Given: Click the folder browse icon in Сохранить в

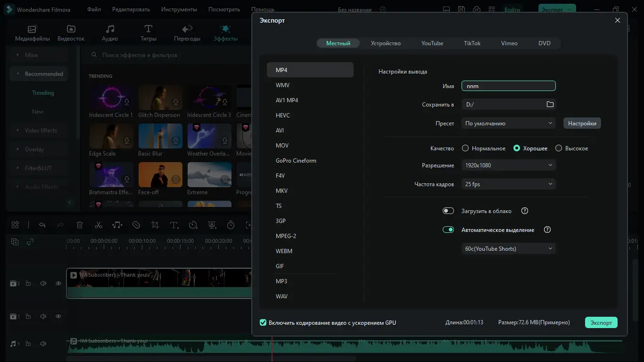Looking at the screenshot, I should (550, 104).
